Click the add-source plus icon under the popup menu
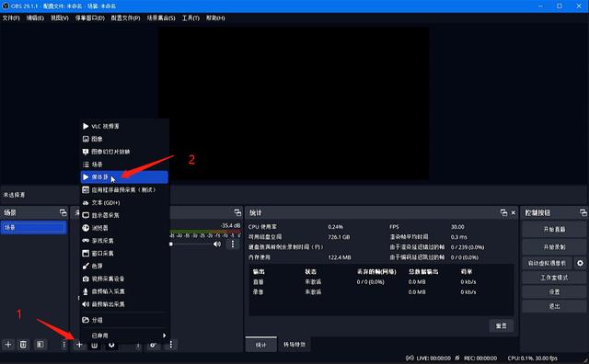The height and width of the screenshot is (364, 589). [x=79, y=345]
